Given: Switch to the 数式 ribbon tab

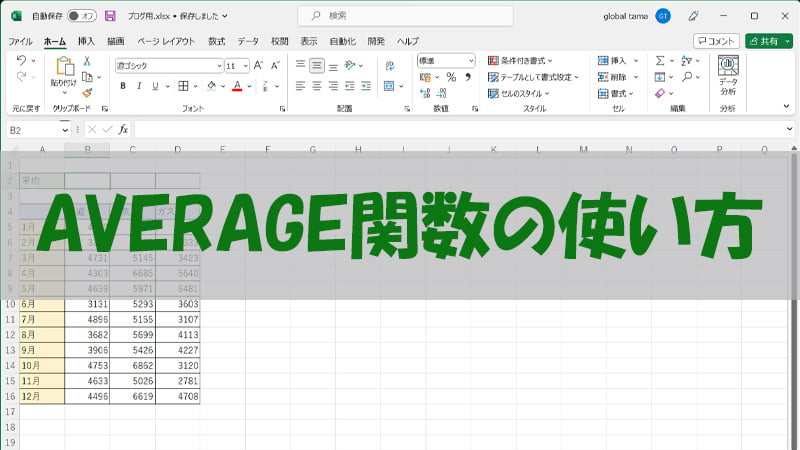Looking at the screenshot, I should pyautogui.click(x=216, y=41).
